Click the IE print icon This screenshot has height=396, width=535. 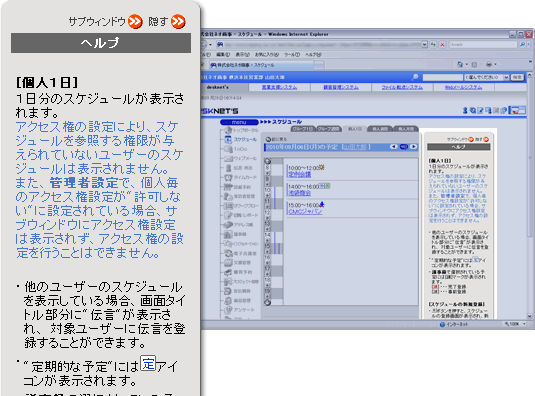[489, 64]
